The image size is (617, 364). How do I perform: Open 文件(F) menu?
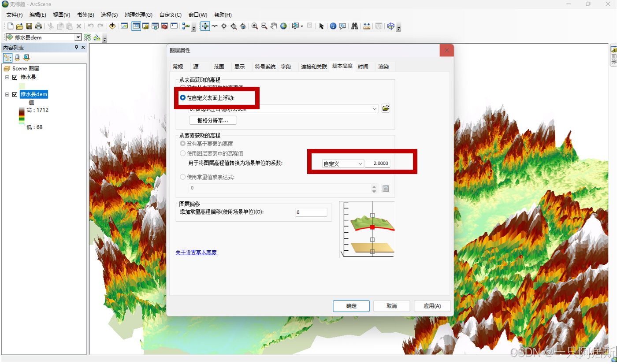(15, 15)
